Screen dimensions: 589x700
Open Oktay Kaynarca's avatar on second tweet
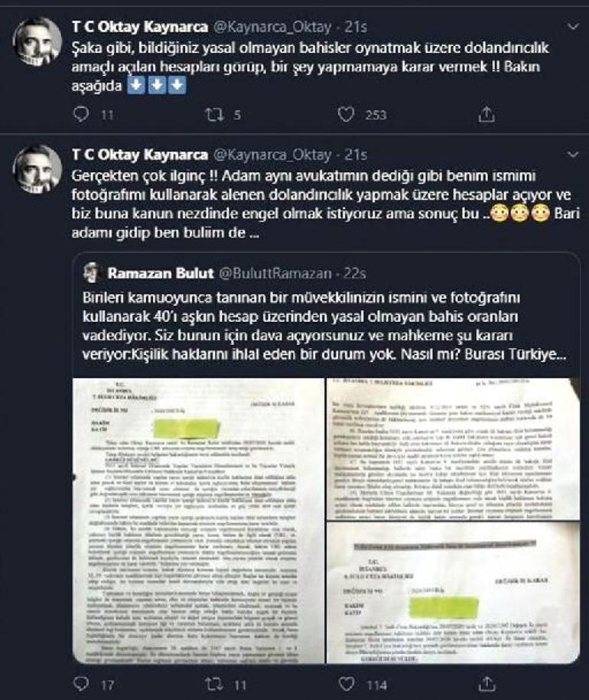[x=37, y=170]
